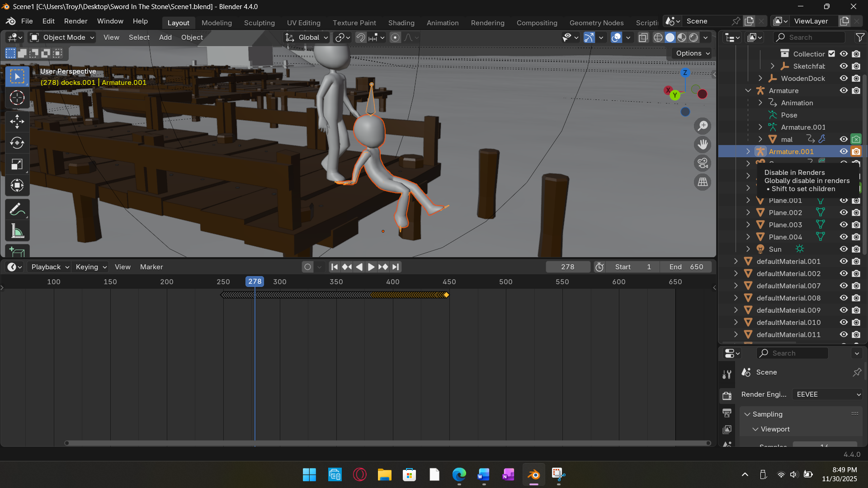Open the Render Engine EEVEE dropdown

[x=827, y=394]
